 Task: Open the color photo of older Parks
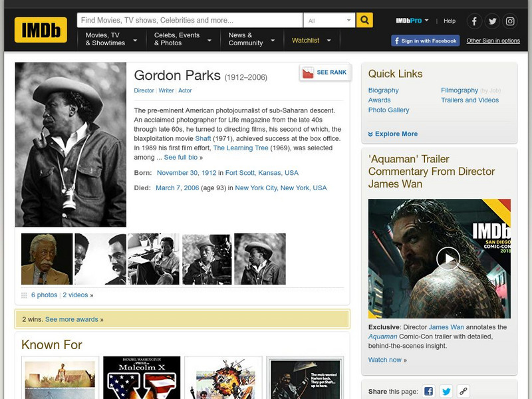tap(47, 259)
